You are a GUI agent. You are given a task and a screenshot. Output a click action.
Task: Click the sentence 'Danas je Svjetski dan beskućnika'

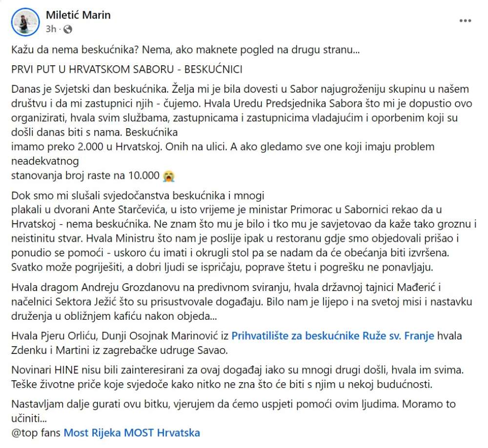click(89, 89)
